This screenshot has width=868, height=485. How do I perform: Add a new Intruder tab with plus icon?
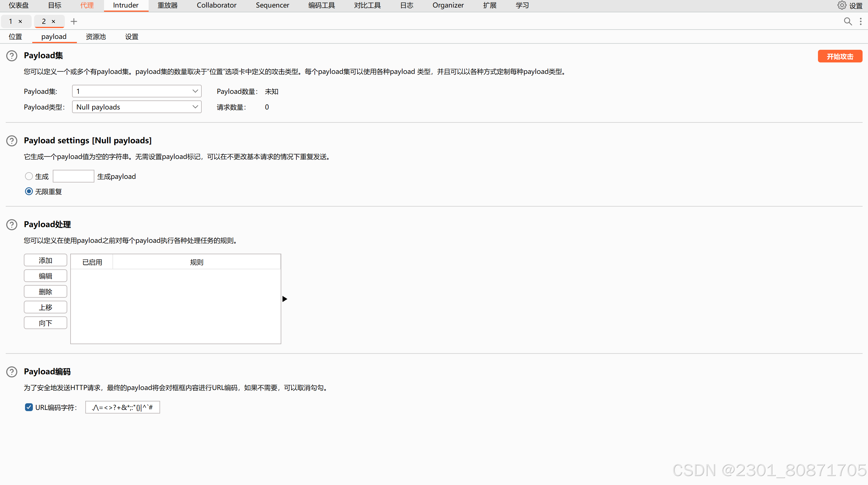click(74, 22)
